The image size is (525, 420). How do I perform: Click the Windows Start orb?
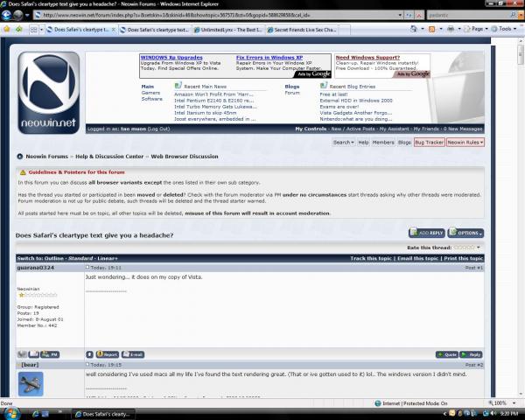[x=11, y=413]
